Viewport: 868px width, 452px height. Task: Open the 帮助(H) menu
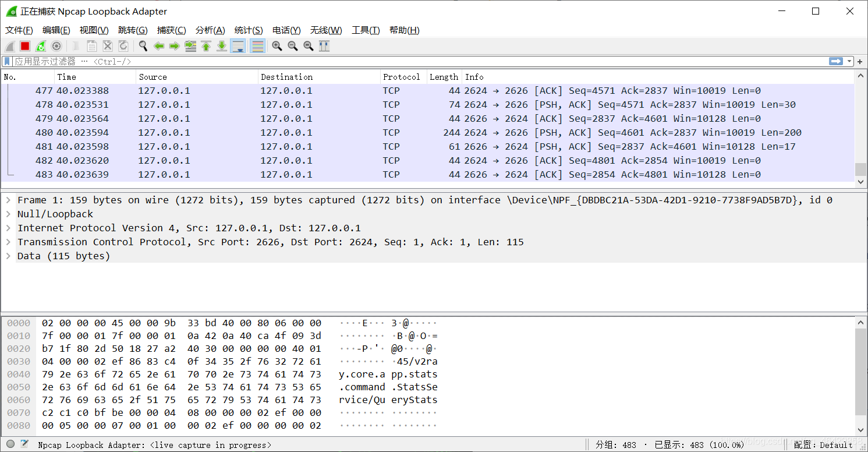pos(404,30)
